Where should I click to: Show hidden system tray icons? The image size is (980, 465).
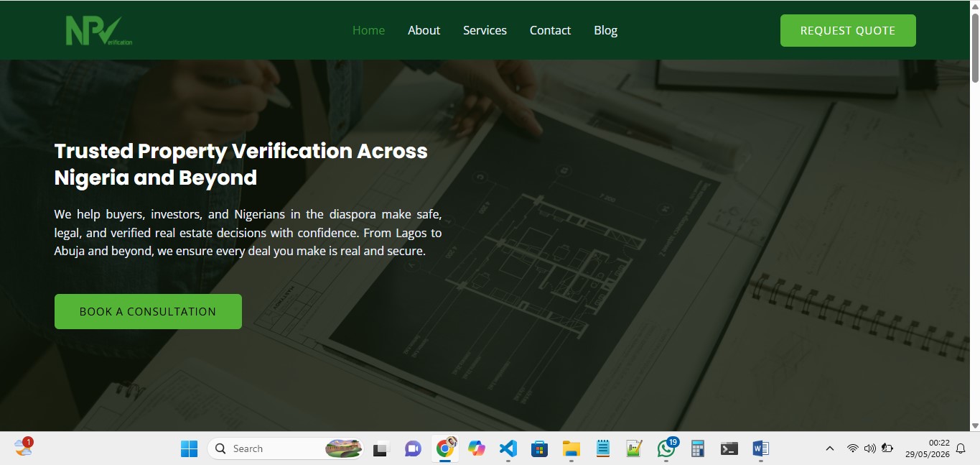[x=830, y=448]
